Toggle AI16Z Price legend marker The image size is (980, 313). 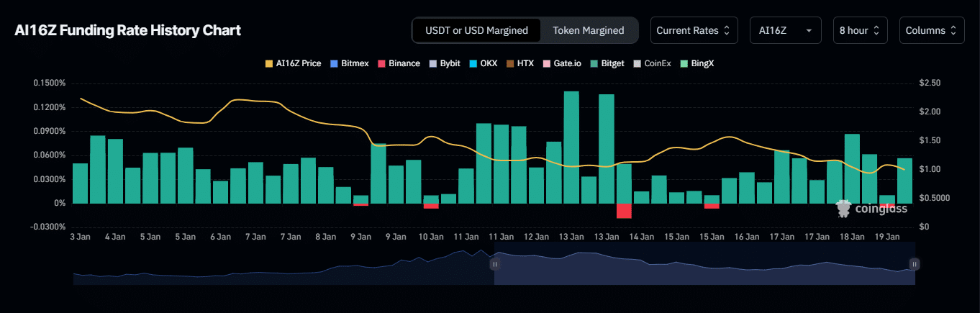tap(269, 63)
